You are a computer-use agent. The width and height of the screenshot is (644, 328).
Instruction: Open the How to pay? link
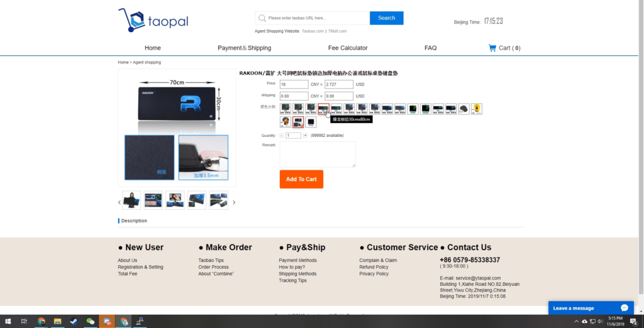(x=292, y=267)
